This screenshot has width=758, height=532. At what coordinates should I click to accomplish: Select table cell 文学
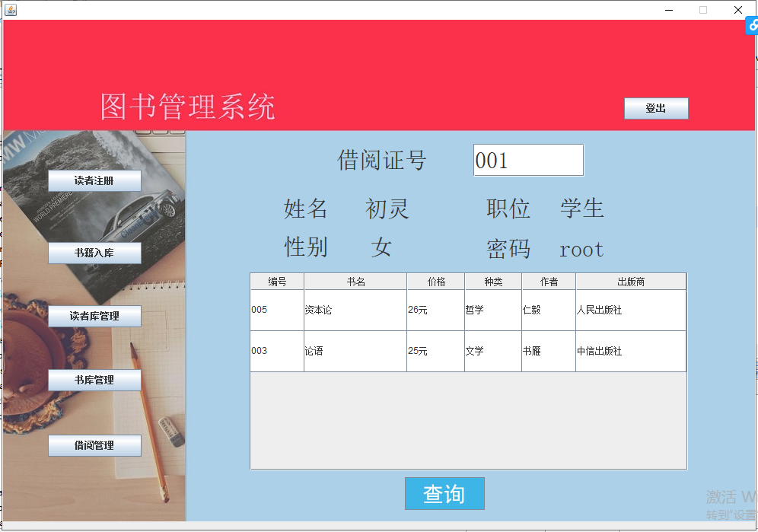[493, 351]
